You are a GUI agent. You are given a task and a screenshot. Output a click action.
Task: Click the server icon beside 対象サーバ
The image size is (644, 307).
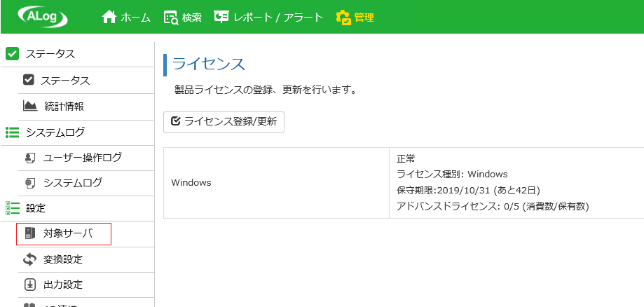30,233
